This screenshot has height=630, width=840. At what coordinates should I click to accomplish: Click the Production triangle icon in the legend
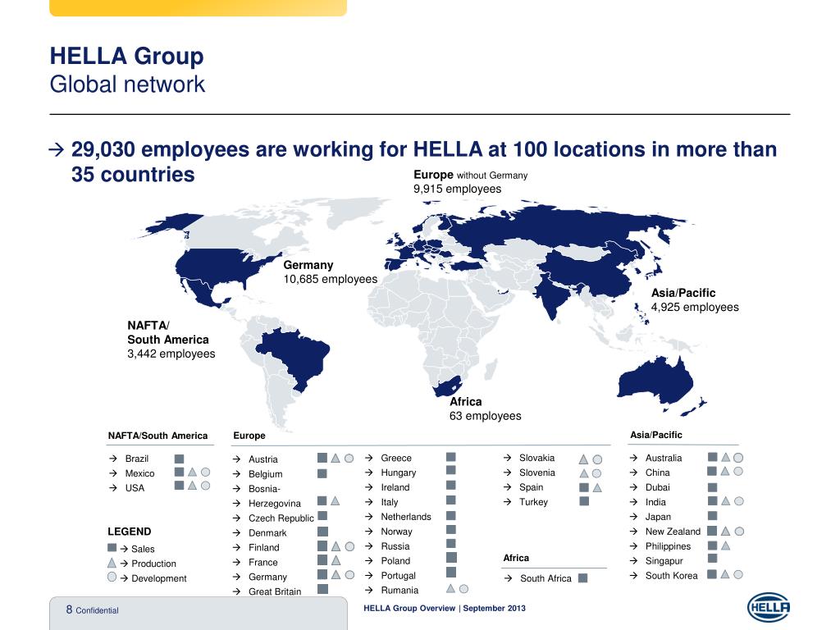pyautogui.click(x=112, y=563)
